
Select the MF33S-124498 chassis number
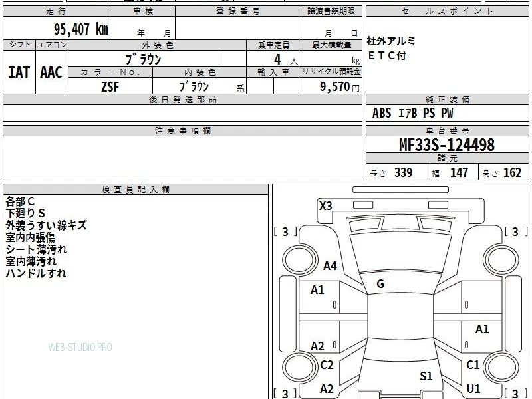[447, 145]
